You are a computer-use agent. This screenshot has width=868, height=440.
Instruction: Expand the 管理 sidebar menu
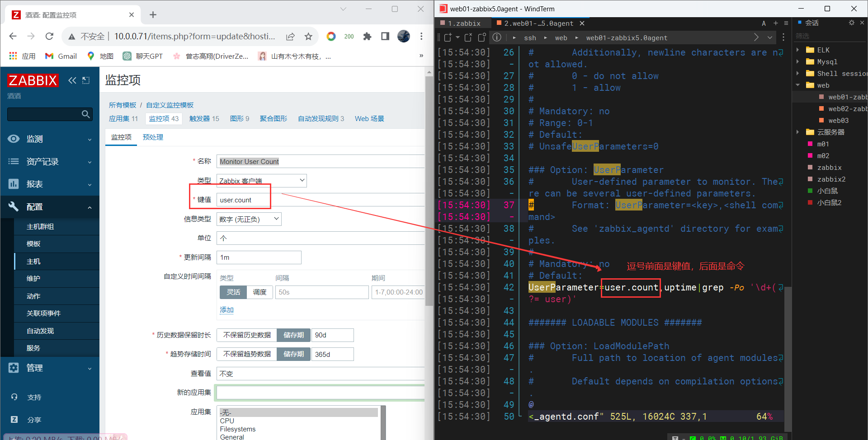50,368
